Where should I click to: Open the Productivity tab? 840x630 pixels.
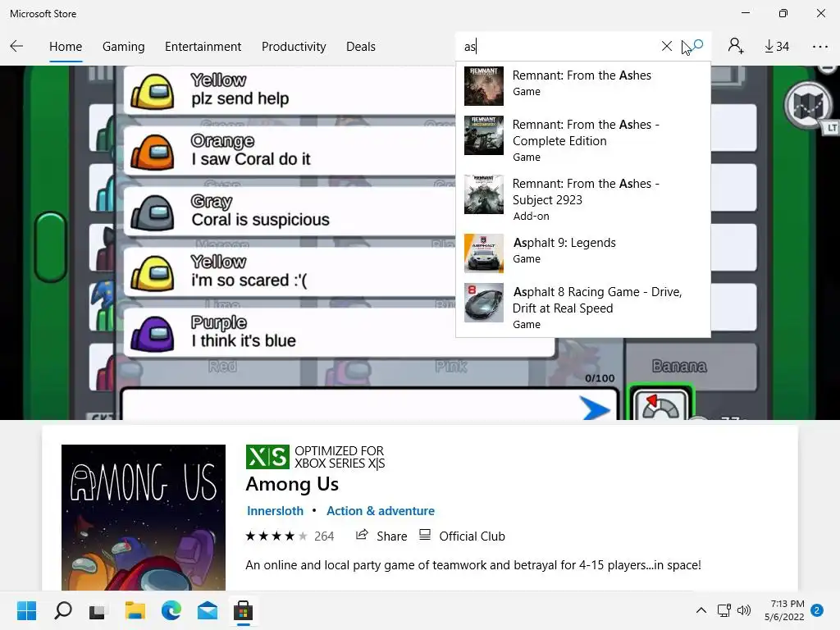pos(294,47)
